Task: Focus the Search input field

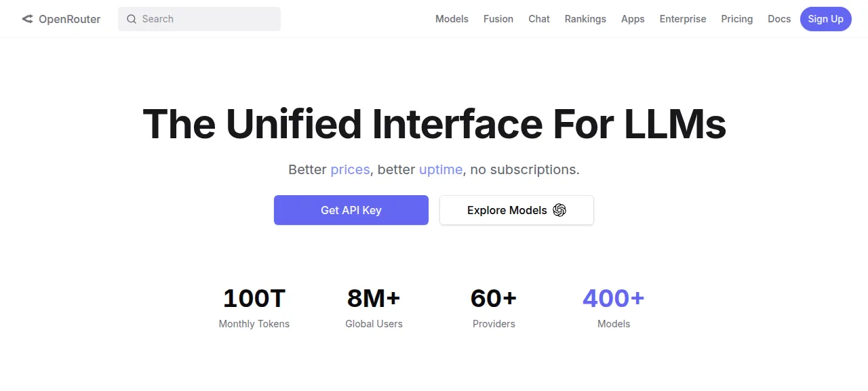Action: [199, 19]
